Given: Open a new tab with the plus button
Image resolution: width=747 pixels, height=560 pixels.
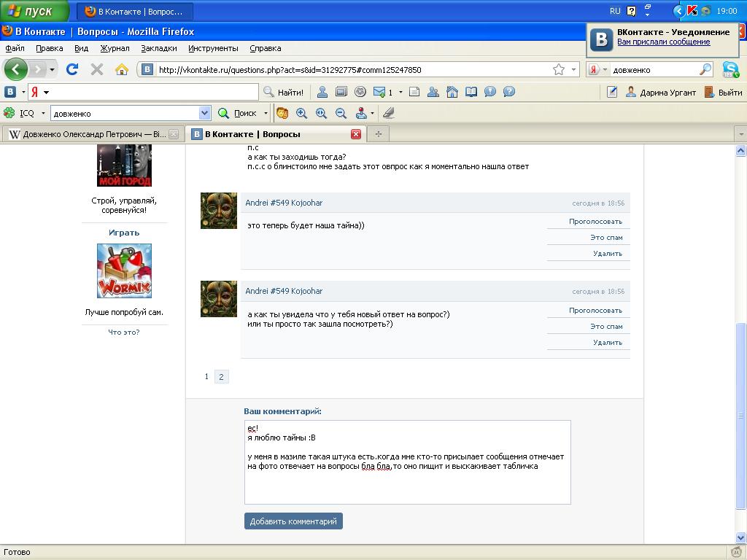Looking at the screenshot, I should pos(379,134).
